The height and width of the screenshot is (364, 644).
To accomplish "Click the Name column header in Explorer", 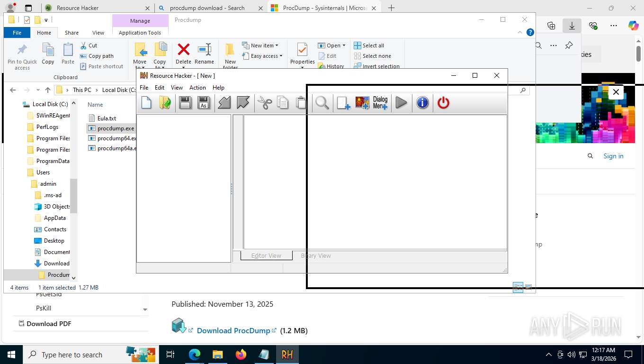I will point(95,105).
